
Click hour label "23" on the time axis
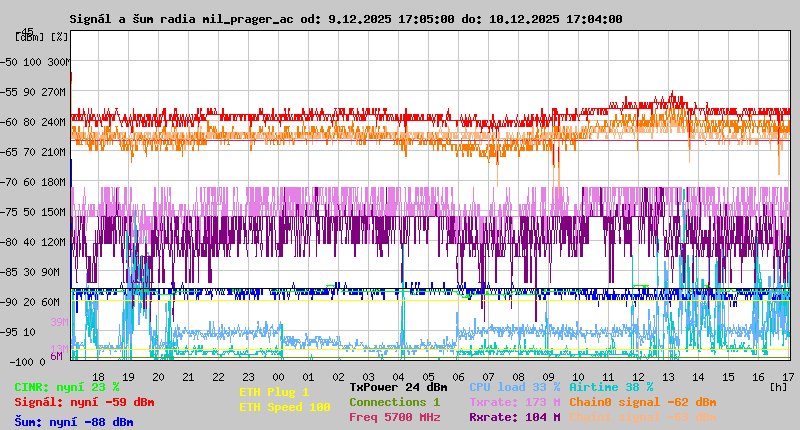[248, 377]
